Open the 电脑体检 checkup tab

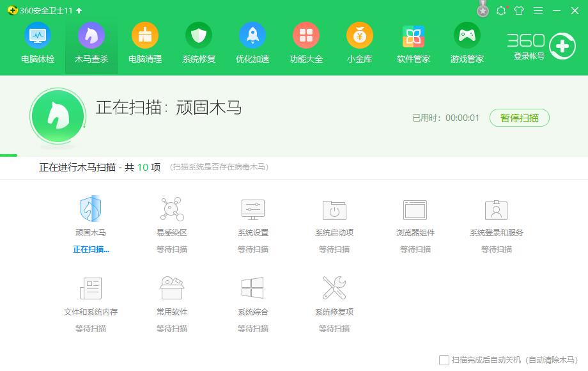click(38, 43)
